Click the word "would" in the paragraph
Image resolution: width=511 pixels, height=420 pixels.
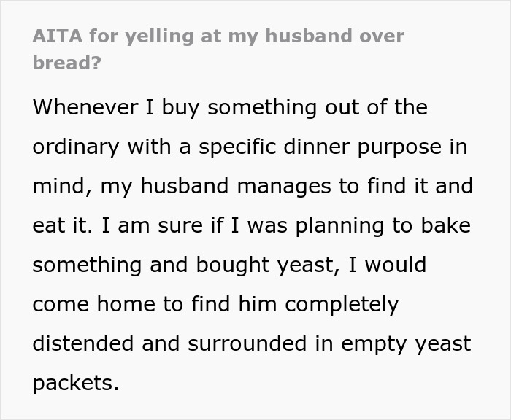pos(393,265)
